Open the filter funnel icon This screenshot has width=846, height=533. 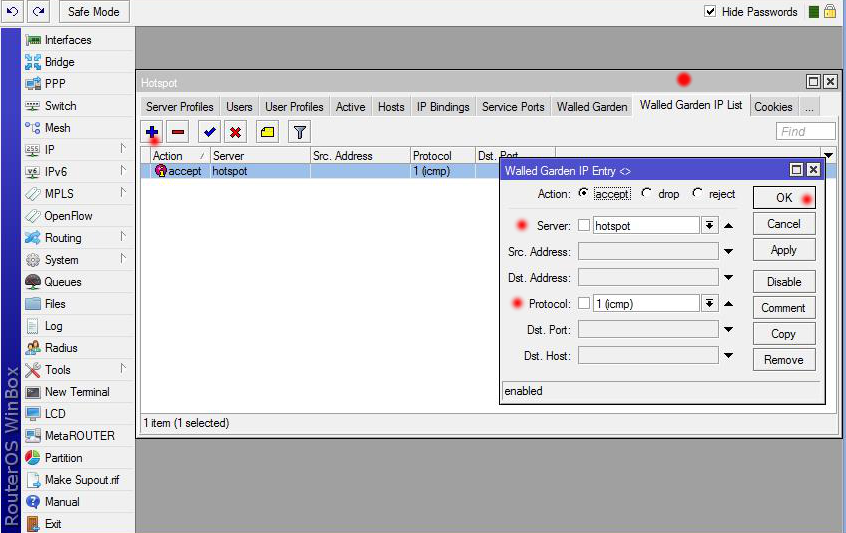(x=299, y=131)
